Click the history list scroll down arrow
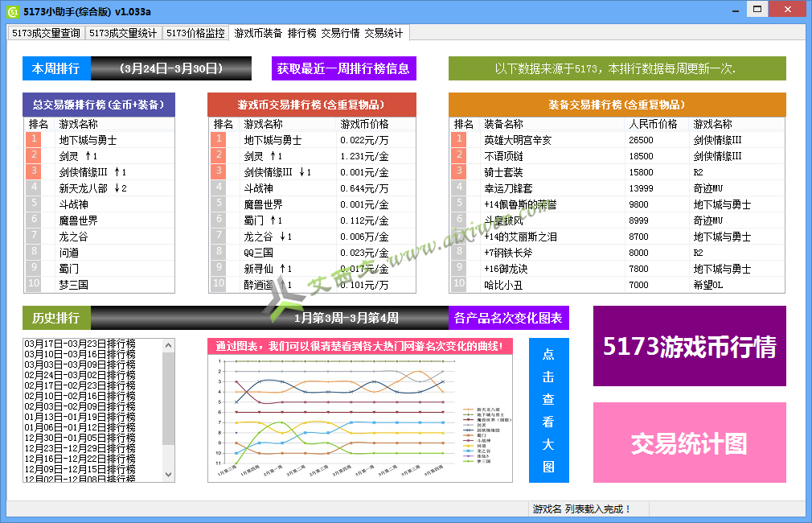 (x=168, y=475)
